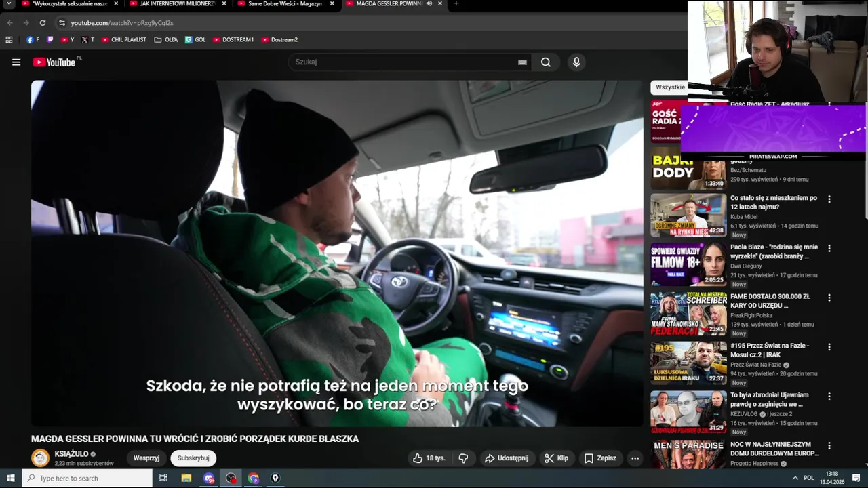Open a new browser tab
This screenshot has width=868, height=488.
456,3
